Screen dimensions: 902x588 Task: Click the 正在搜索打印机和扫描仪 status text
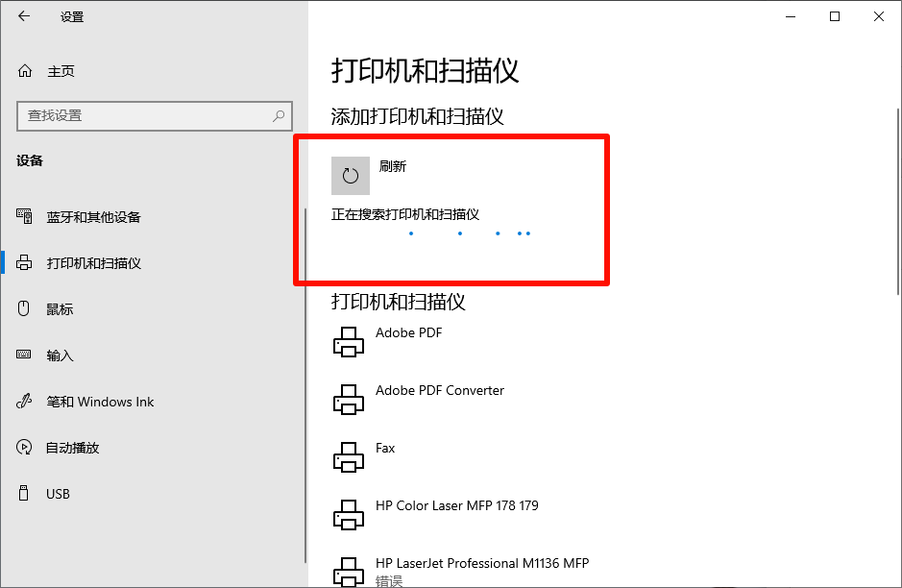[x=405, y=214]
